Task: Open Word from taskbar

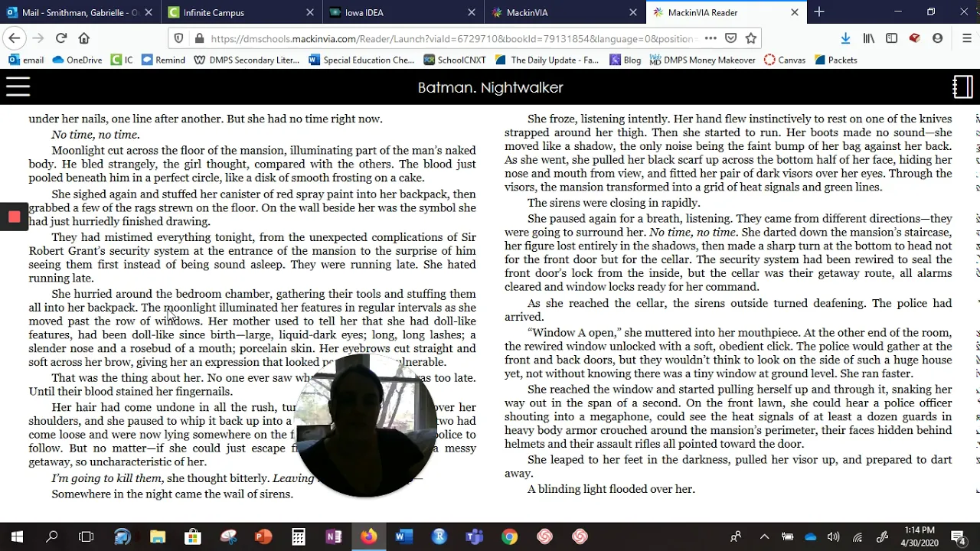Action: pyautogui.click(x=404, y=537)
